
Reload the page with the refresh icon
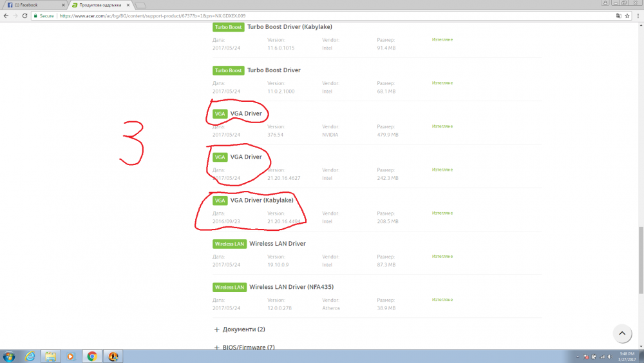(24, 15)
